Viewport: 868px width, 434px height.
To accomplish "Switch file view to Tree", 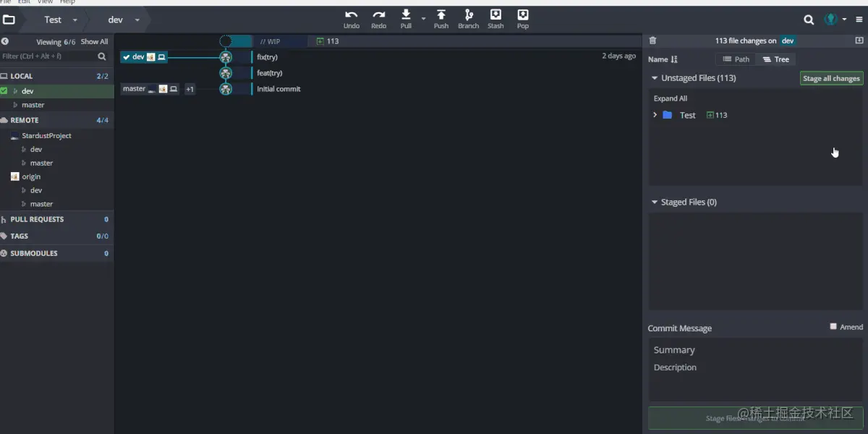I will (775, 59).
